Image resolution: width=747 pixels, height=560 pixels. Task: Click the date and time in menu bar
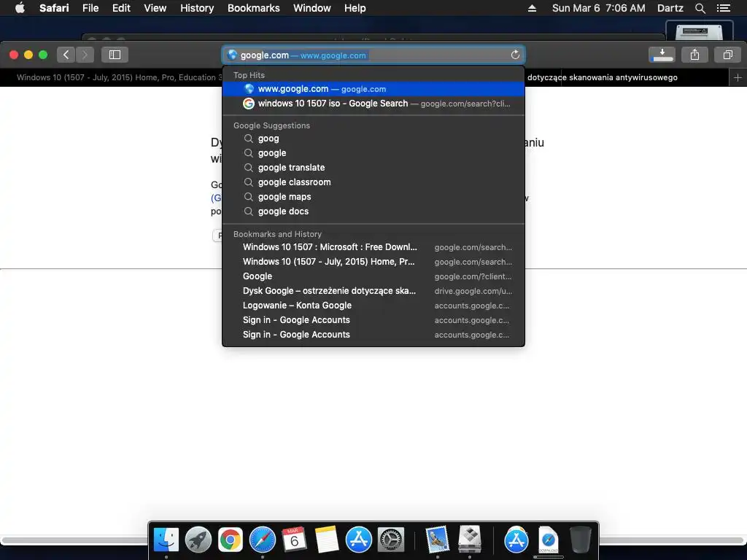tap(598, 8)
